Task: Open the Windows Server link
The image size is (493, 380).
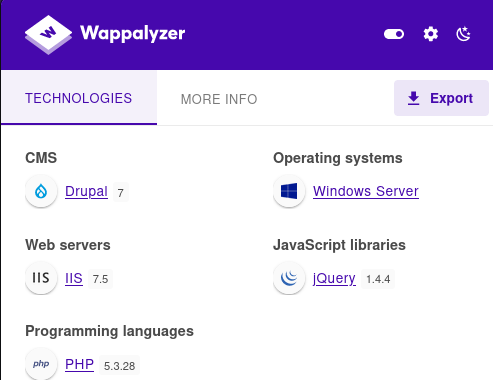Action: 366,191
